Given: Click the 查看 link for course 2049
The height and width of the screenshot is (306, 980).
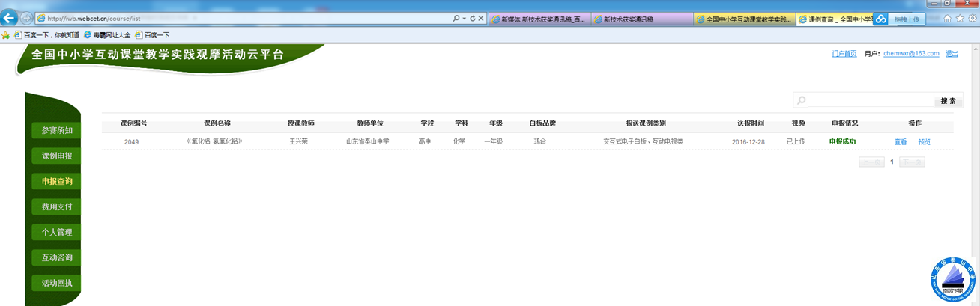Looking at the screenshot, I should point(900,142).
